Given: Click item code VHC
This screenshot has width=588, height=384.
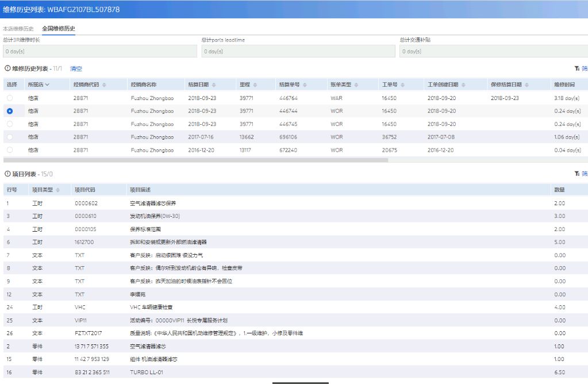Looking at the screenshot, I should (80, 307).
